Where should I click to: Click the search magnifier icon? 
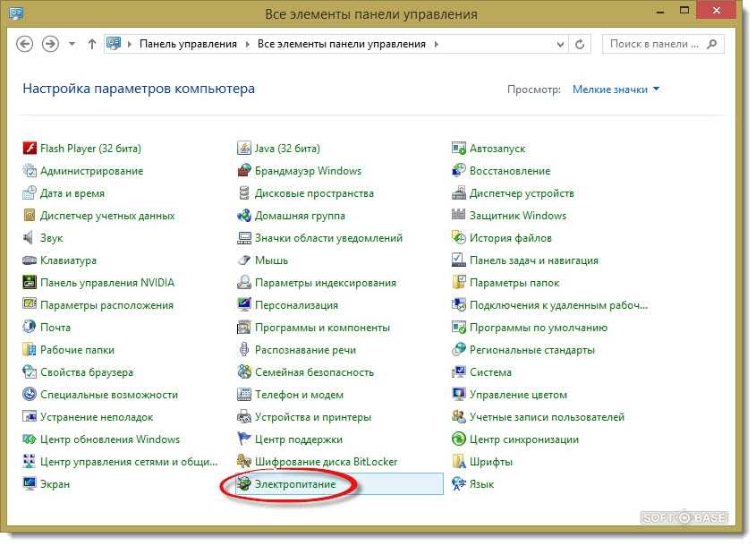(x=711, y=45)
